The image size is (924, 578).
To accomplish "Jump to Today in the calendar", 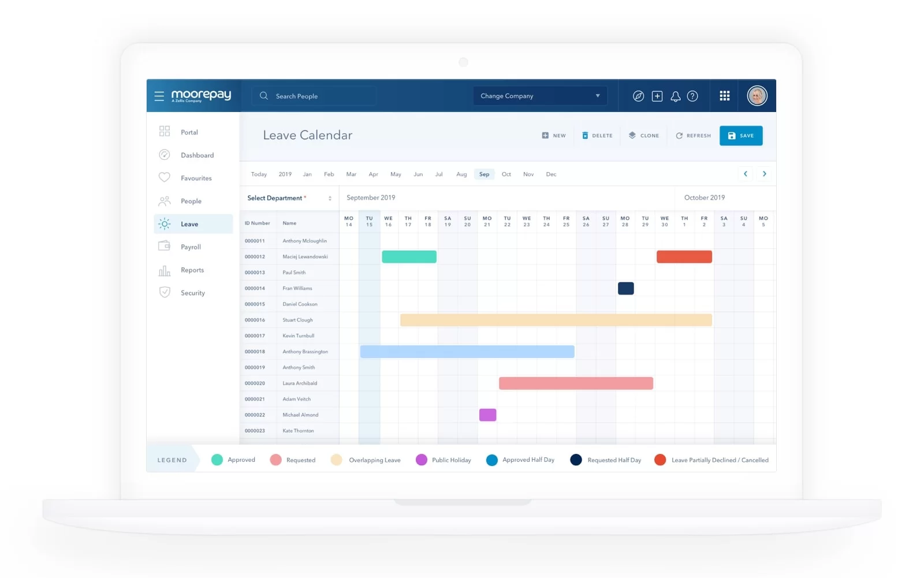I will click(259, 174).
